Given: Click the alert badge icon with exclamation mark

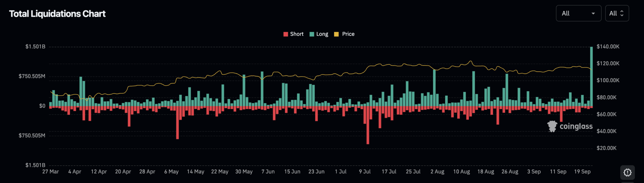Looking at the screenshot, I should pos(627,173).
